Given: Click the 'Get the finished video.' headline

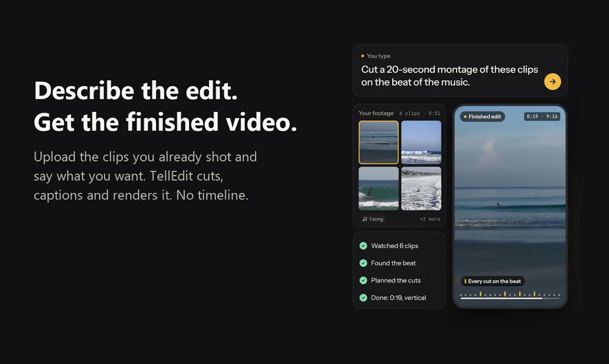Looking at the screenshot, I should (165, 122).
